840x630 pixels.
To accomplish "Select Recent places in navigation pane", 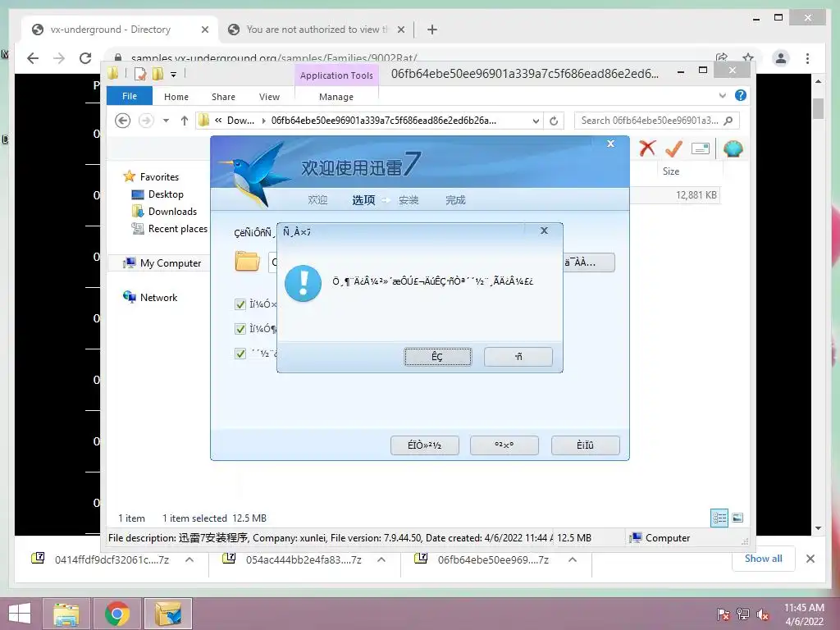I will [x=177, y=229].
